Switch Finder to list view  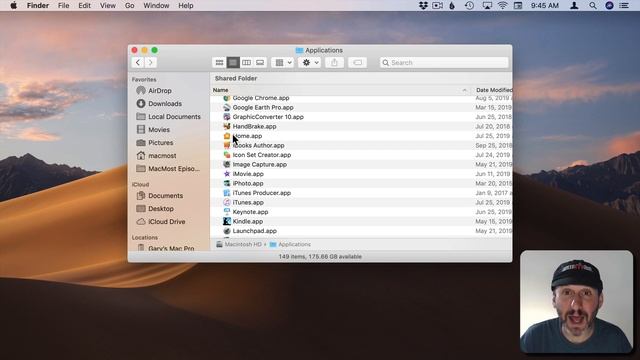point(233,62)
